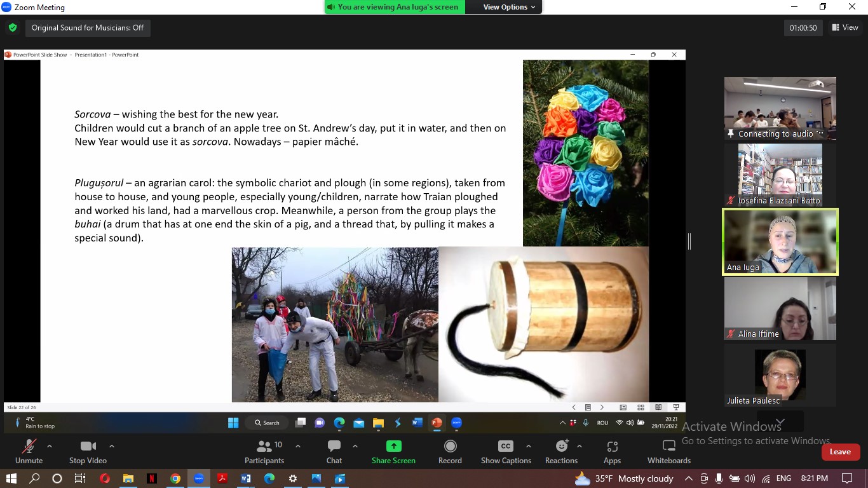Unmute the microphone in Zoom

coord(29,452)
